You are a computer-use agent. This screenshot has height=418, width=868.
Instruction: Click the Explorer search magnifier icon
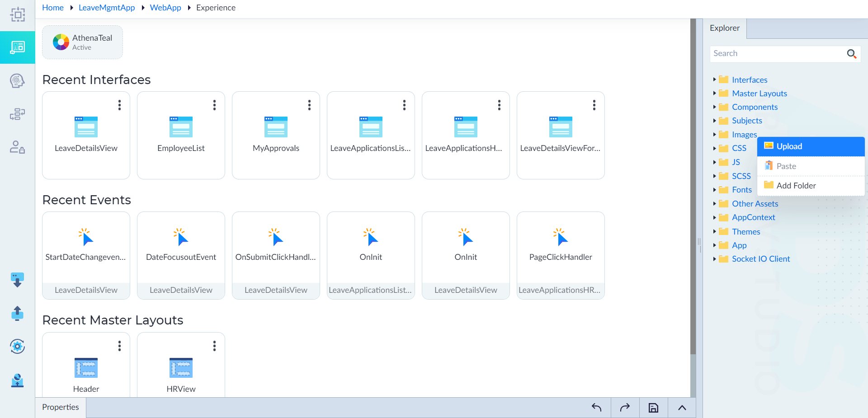852,54
